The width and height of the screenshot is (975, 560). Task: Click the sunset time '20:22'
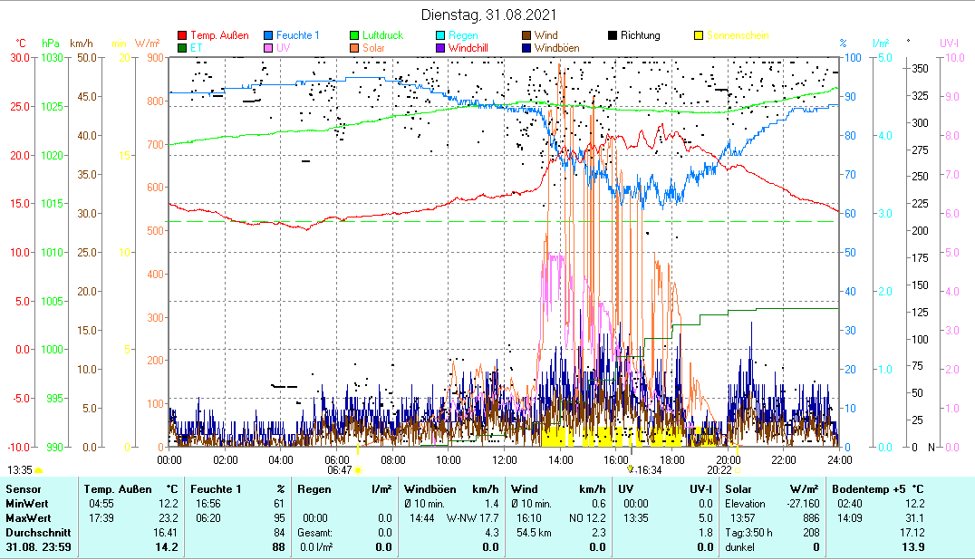point(719,470)
